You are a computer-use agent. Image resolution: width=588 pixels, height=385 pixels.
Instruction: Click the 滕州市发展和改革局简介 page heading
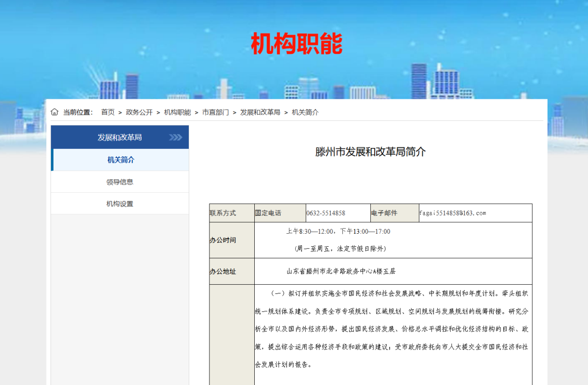(x=370, y=152)
